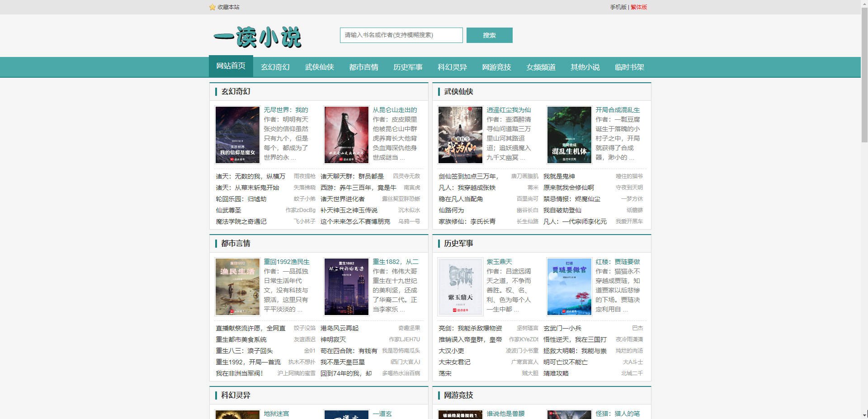Click the 一读小说 site logo

tap(257, 37)
